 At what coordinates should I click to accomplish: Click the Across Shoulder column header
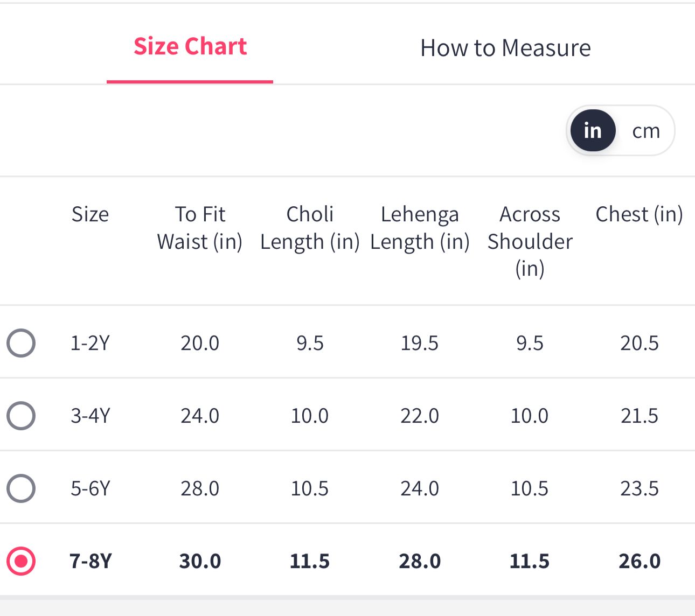[x=530, y=241]
